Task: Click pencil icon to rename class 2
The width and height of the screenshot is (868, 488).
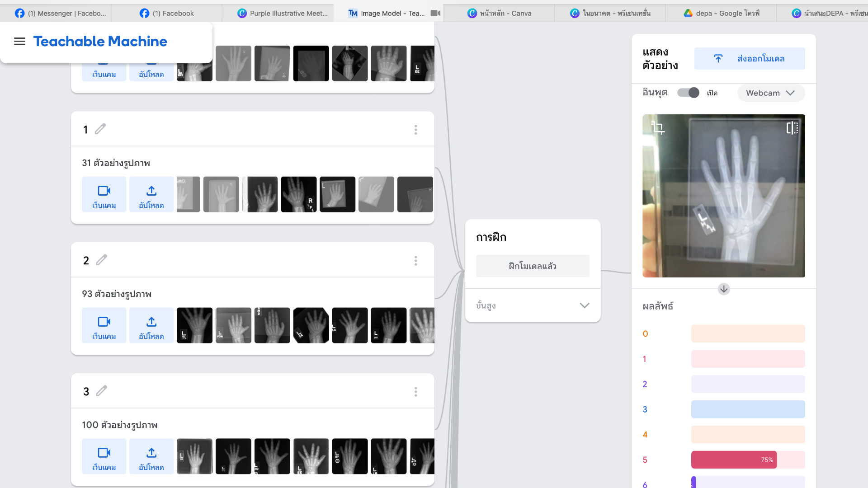Action: (102, 260)
